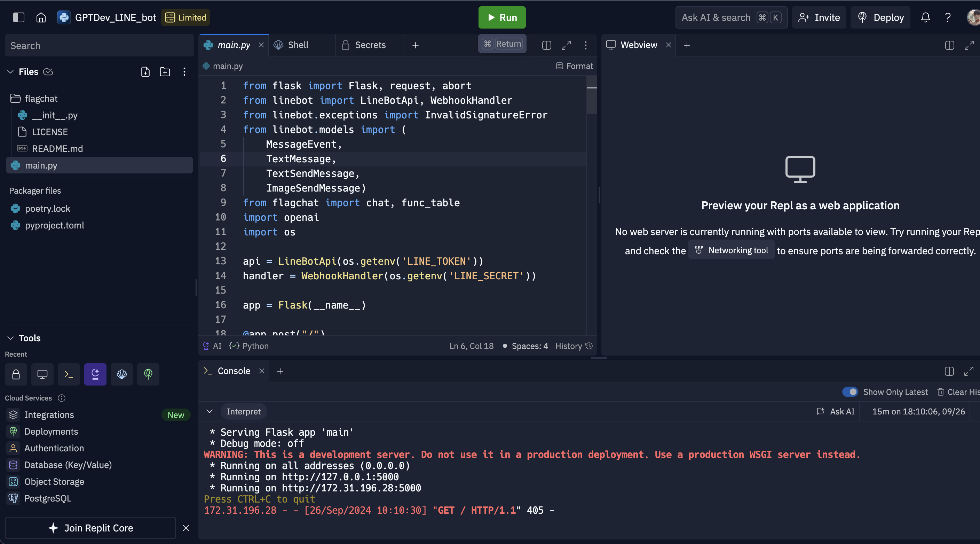Open the Networking tool link
Viewport: 980px width, 544px height.
click(731, 250)
